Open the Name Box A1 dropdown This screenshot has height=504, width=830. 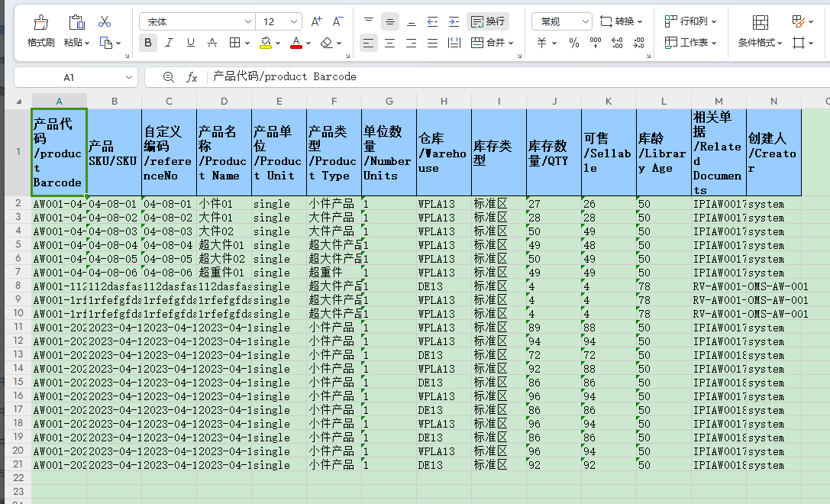tap(128, 77)
